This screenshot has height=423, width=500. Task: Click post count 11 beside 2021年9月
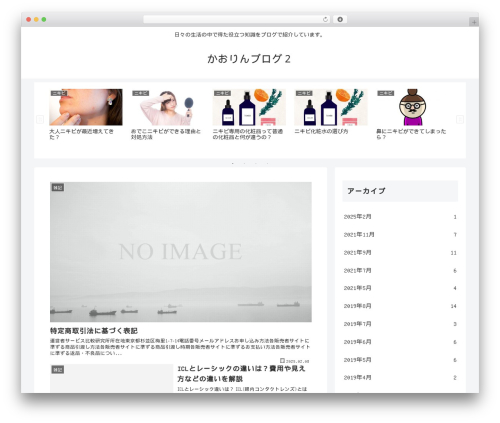point(453,253)
